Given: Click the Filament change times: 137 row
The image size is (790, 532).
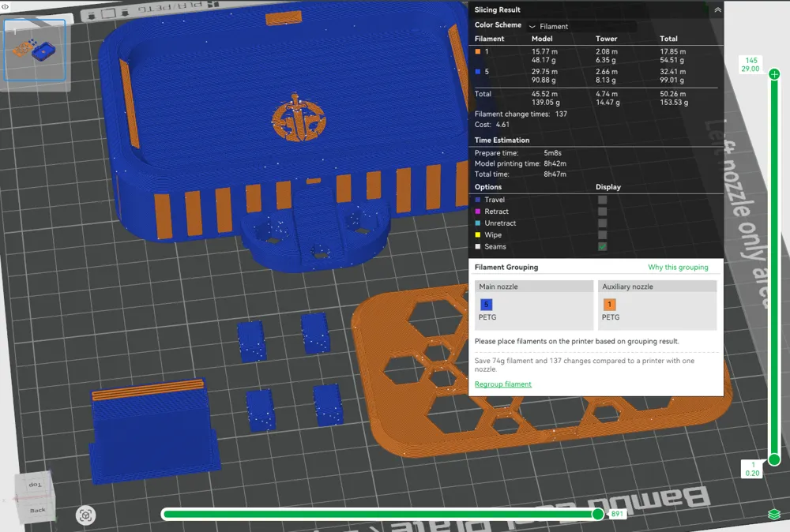Looking at the screenshot, I should (x=521, y=114).
